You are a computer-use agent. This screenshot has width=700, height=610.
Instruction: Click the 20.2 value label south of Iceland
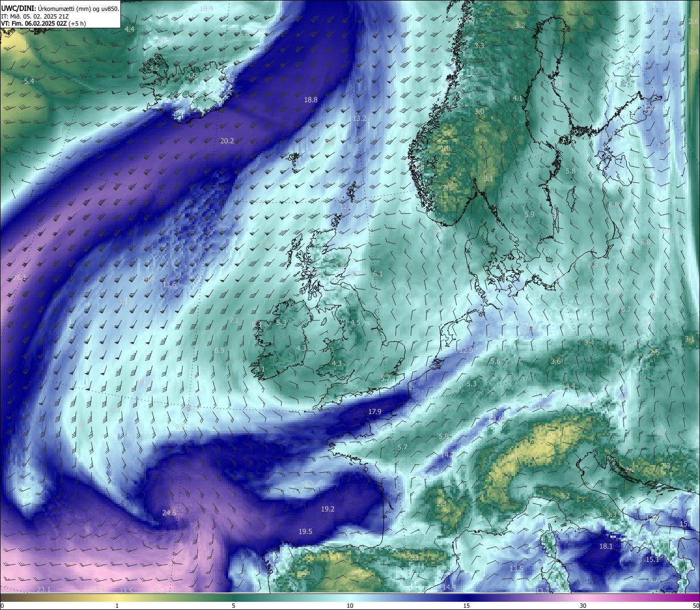coord(227,141)
